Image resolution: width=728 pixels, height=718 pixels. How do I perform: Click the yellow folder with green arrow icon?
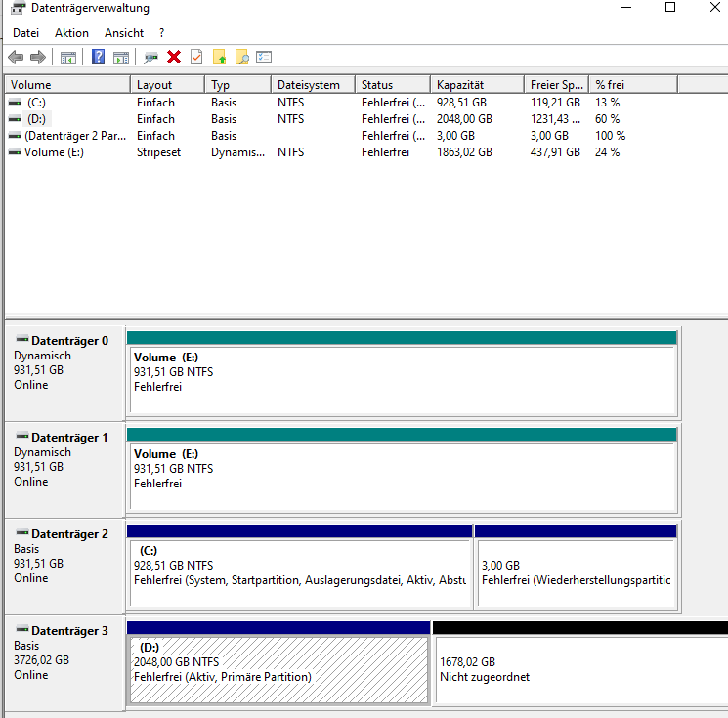219,57
